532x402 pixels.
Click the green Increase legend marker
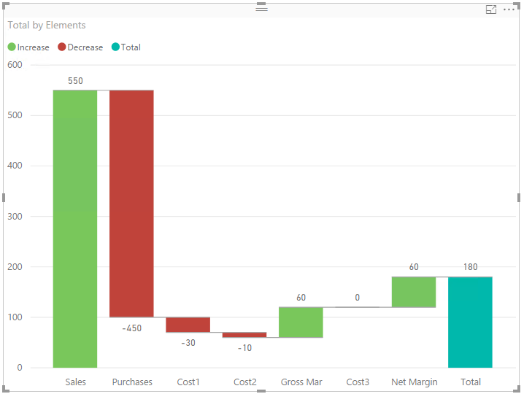click(12, 47)
